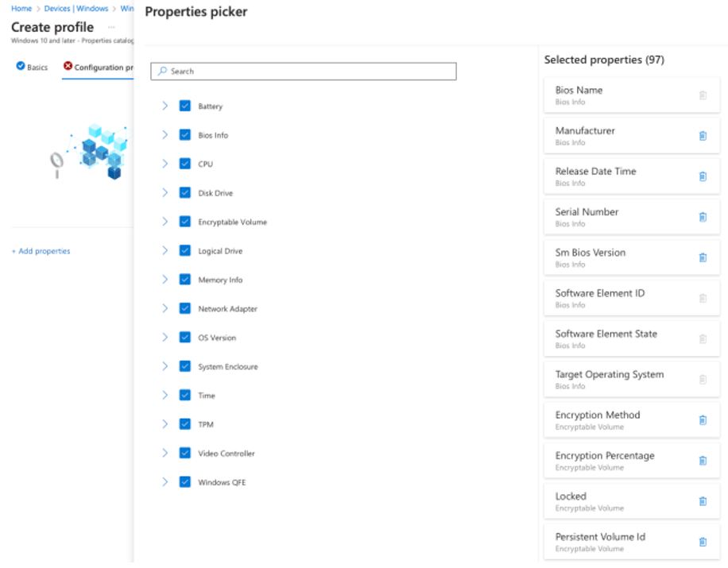Uncheck the Battery checkbox

tap(185, 106)
